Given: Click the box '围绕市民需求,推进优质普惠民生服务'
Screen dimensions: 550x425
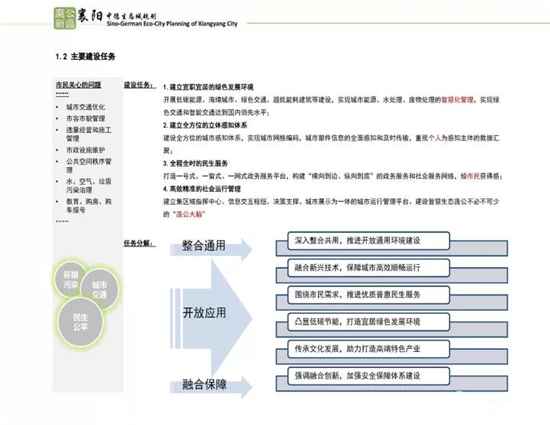Looking at the screenshot, I should coord(368,295).
